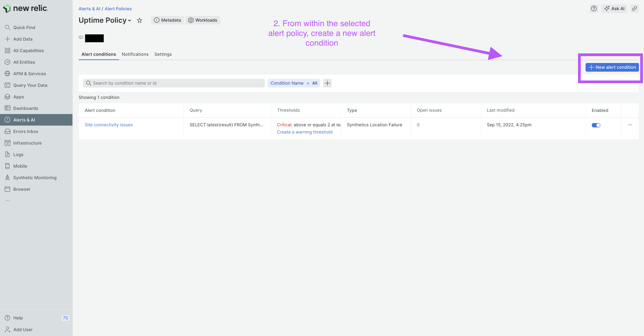Open Workloads button
Screen dimensions: 644x336
click(202, 20)
